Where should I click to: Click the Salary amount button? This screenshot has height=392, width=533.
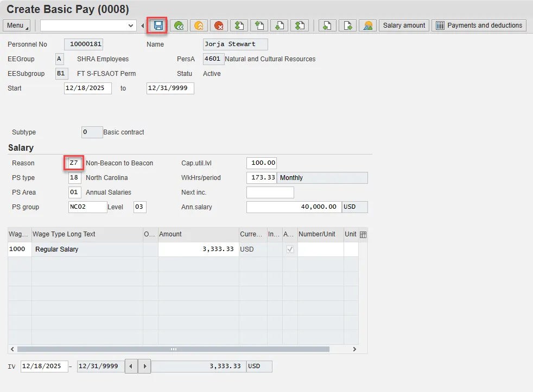[x=404, y=25]
